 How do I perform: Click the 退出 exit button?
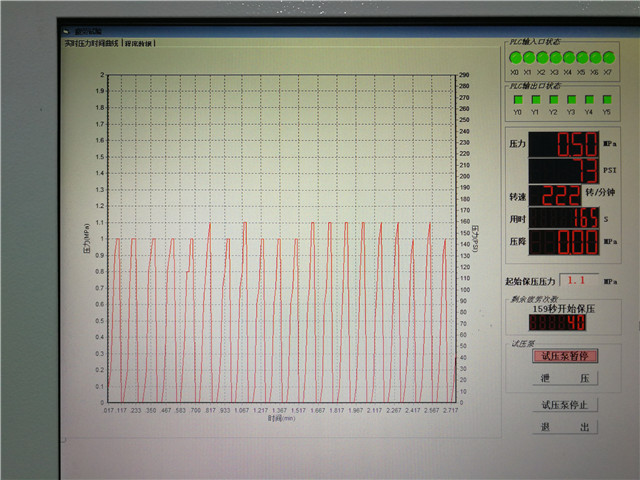click(x=563, y=426)
